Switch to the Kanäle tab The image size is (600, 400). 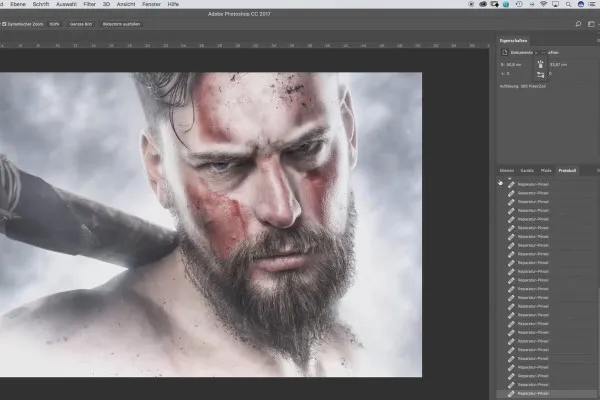pyautogui.click(x=527, y=171)
